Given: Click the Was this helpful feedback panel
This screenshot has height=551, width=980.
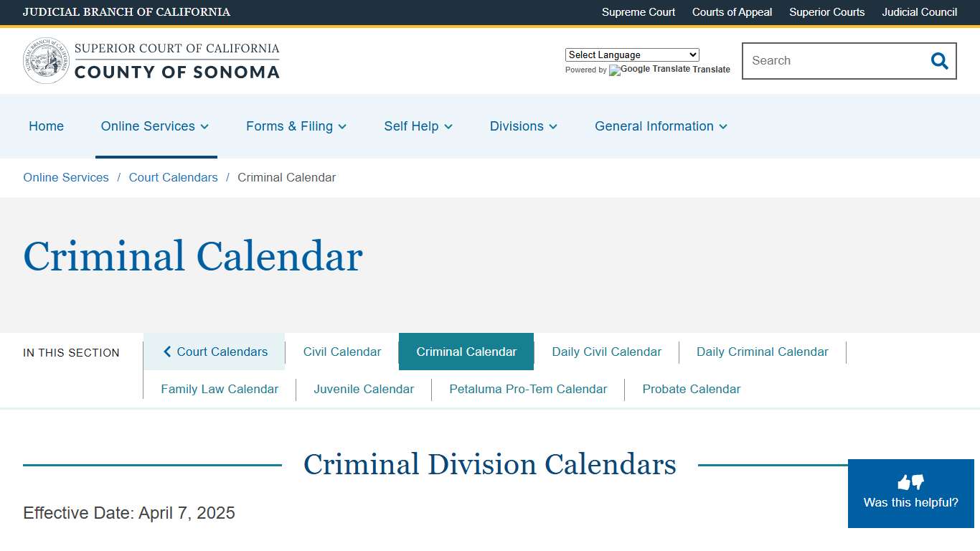Looking at the screenshot, I should click(910, 494).
